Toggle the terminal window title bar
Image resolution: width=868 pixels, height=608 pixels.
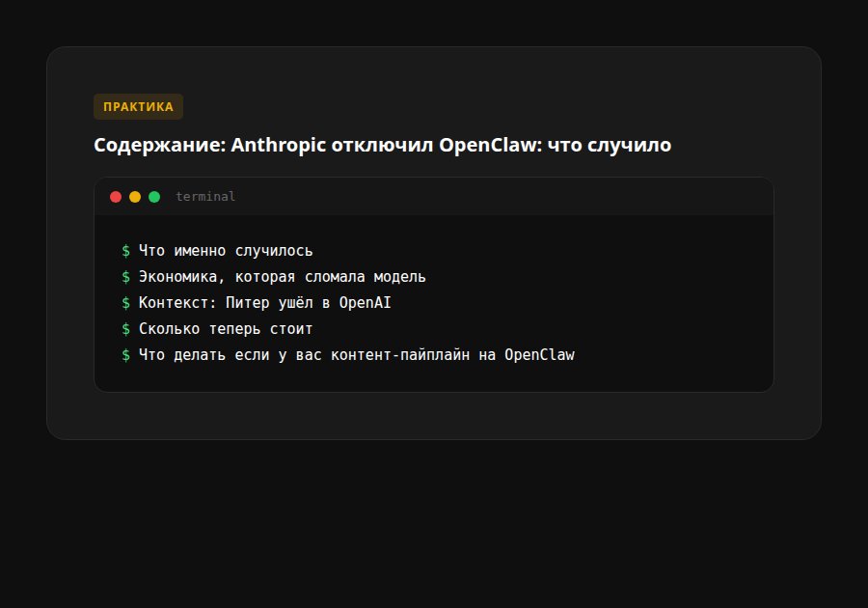(434, 196)
